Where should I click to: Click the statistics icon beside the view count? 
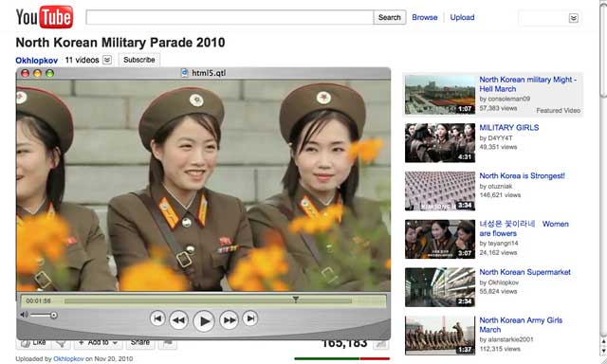(x=381, y=343)
